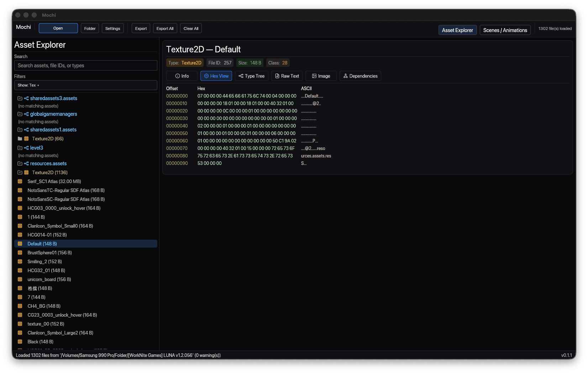Click the Clear All button
588x374 pixels.
191,28
